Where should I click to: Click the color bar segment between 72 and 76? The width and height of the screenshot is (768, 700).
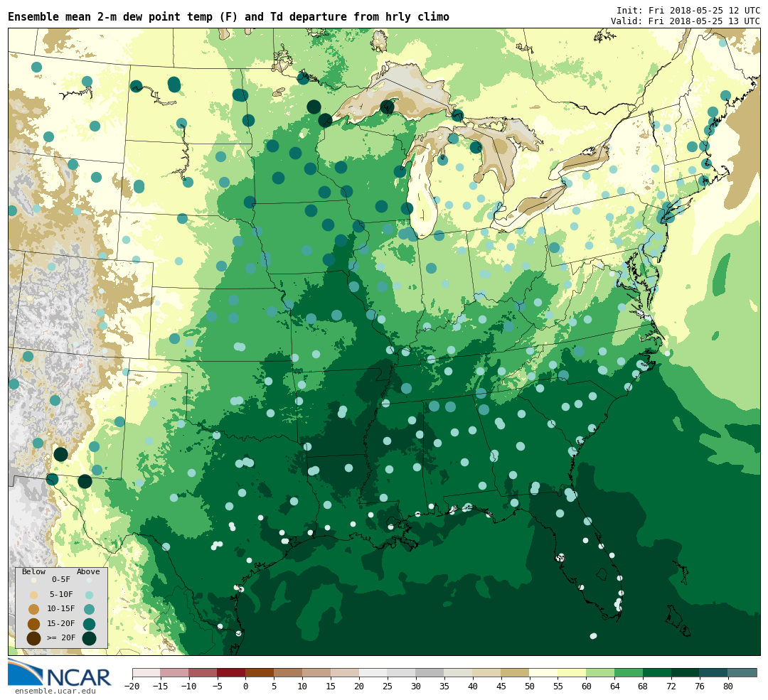click(686, 672)
